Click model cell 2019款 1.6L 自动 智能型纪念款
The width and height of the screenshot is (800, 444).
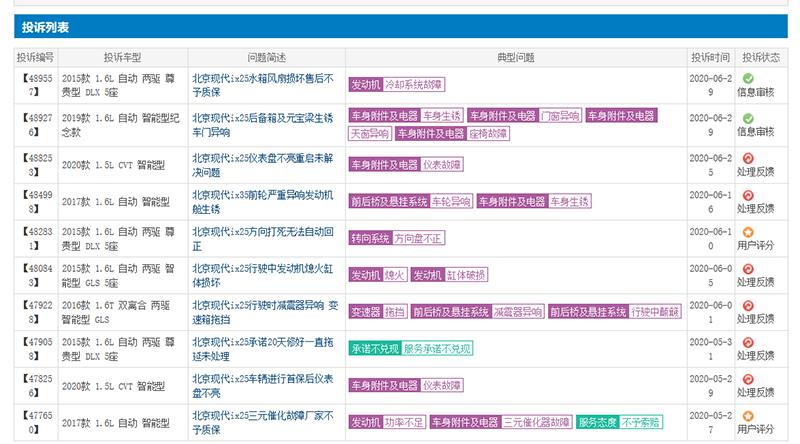(120, 125)
